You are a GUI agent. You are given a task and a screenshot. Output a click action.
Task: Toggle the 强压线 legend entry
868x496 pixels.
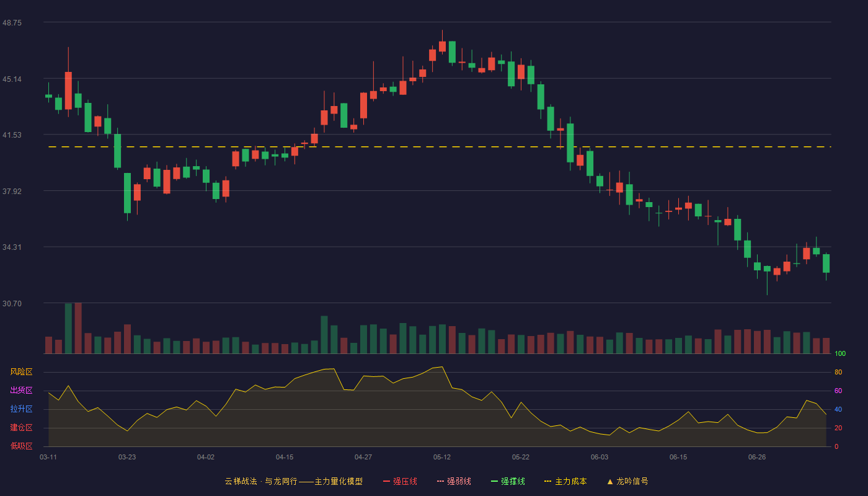point(400,481)
